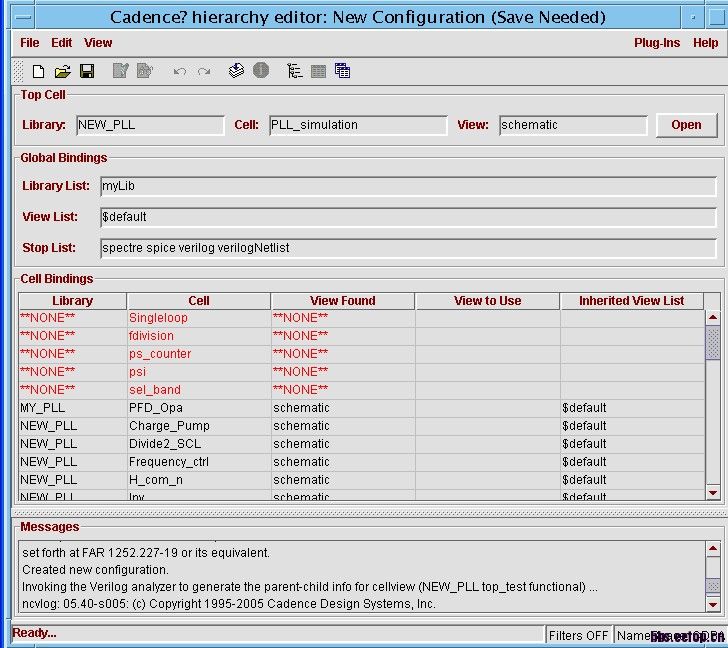Open the Plug-Ins menu
728x648 pixels.
[657, 43]
